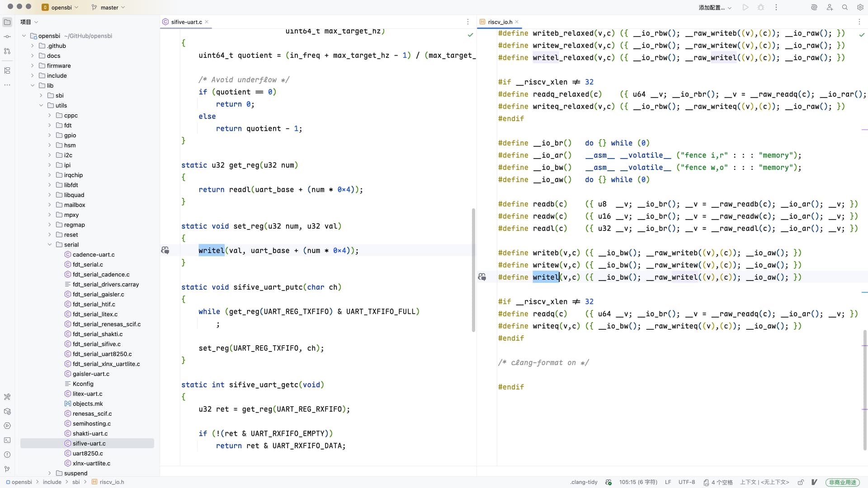This screenshot has width=868, height=488.
Task: Expand the .github folder
Action: (x=33, y=46)
